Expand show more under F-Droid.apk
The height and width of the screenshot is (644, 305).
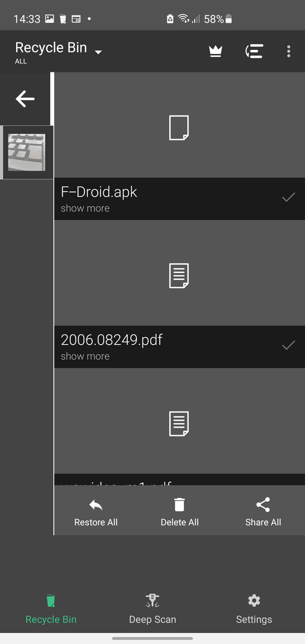pos(85,208)
